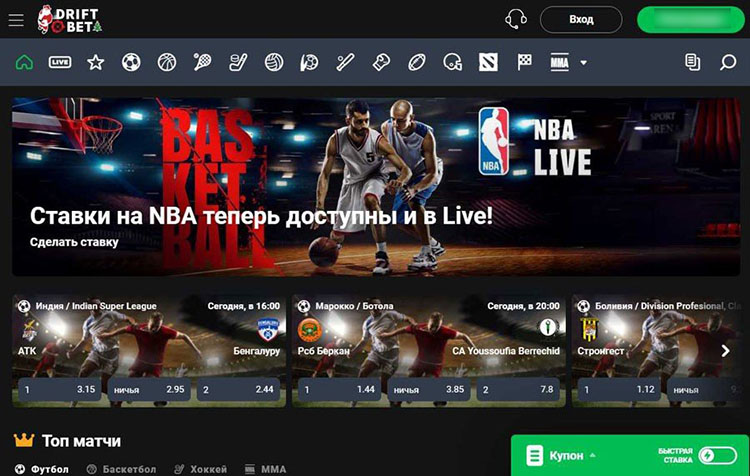Open bet history document icon
This screenshot has width=750, height=476.
pyautogui.click(x=693, y=62)
